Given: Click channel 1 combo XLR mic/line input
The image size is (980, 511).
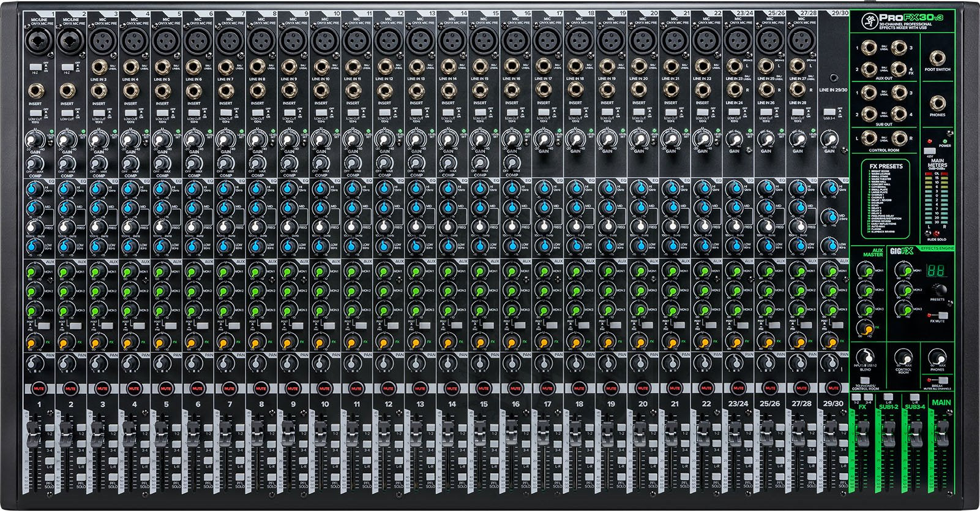Looking at the screenshot, I should (36, 42).
